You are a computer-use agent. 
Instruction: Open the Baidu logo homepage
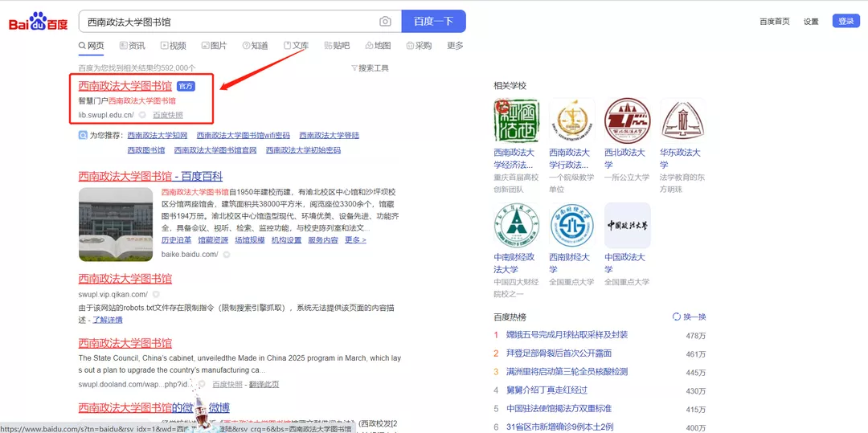(39, 22)
